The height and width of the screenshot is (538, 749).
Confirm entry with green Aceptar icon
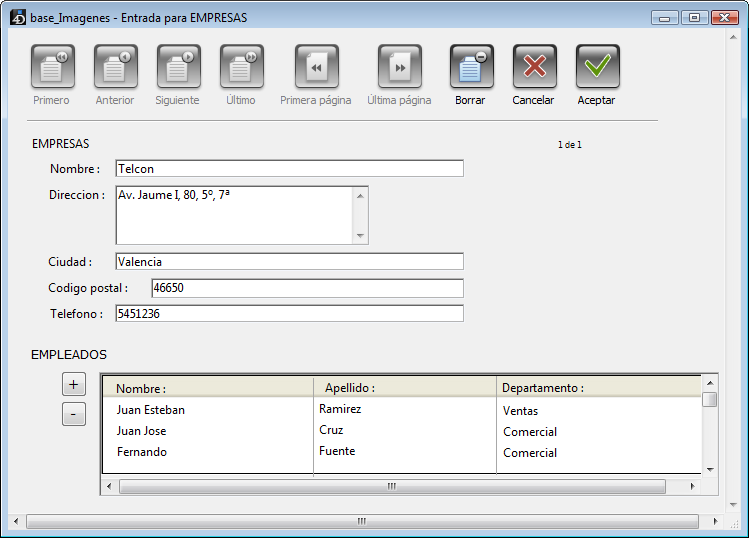click(x=597, y=67)
